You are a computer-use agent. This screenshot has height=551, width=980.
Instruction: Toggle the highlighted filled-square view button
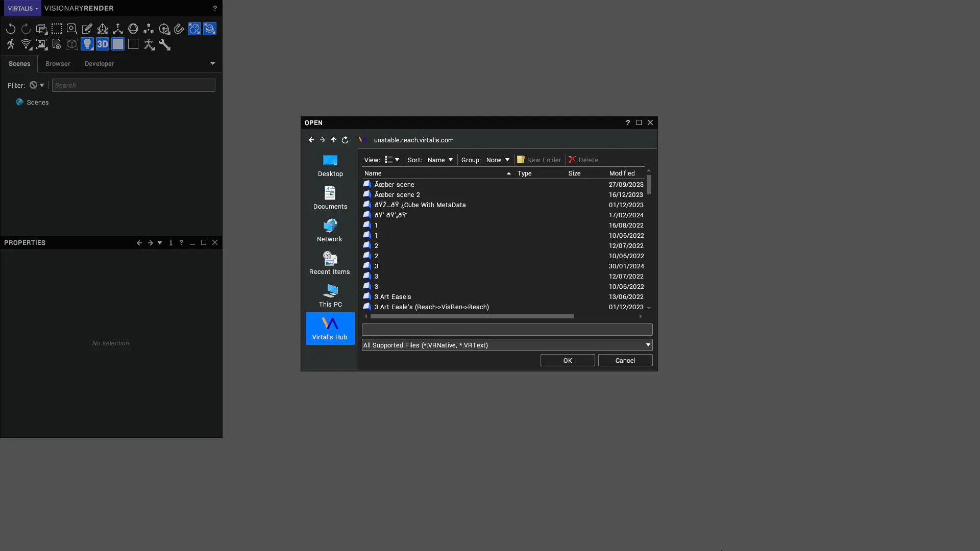(x=118, y=44)
